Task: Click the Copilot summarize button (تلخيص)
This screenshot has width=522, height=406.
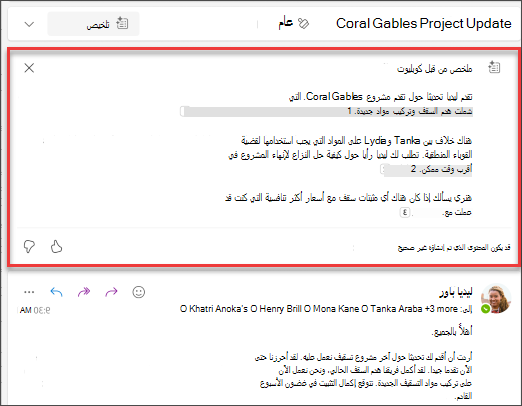Action: [93, 24]
